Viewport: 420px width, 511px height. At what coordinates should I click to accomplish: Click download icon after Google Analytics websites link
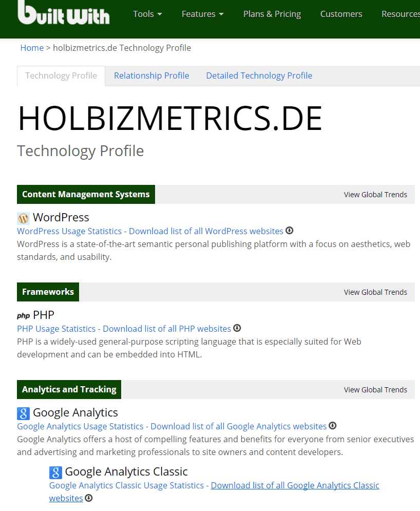pos(332,426)
